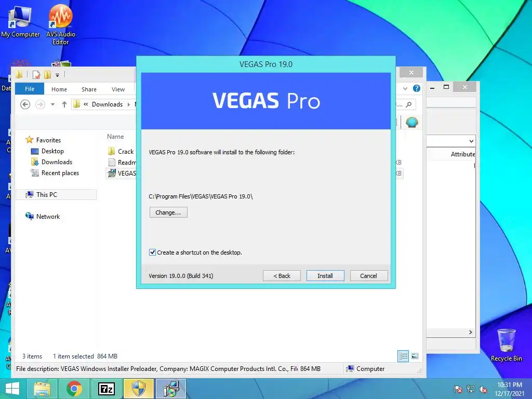Open the File tab in Explorer
This screenshot has width=532, height=399.
point(30,89)
